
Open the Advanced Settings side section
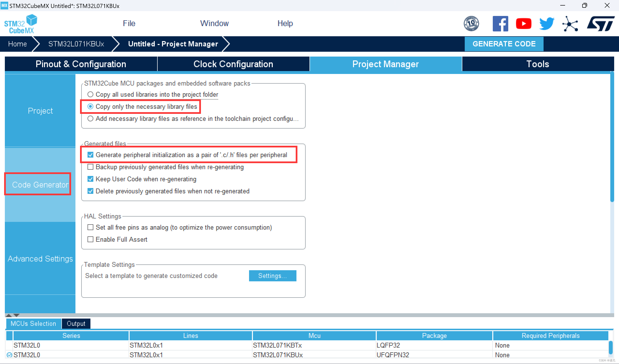(x=40, y=259)
